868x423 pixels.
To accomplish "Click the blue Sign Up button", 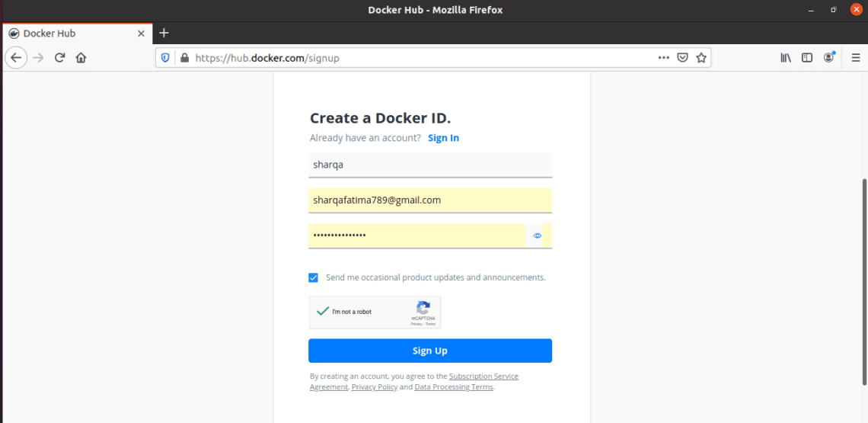I will [x=430, y=351].
